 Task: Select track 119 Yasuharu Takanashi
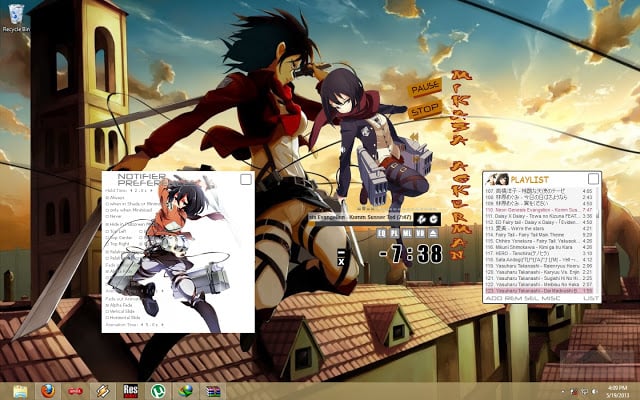tap(539, 266)
